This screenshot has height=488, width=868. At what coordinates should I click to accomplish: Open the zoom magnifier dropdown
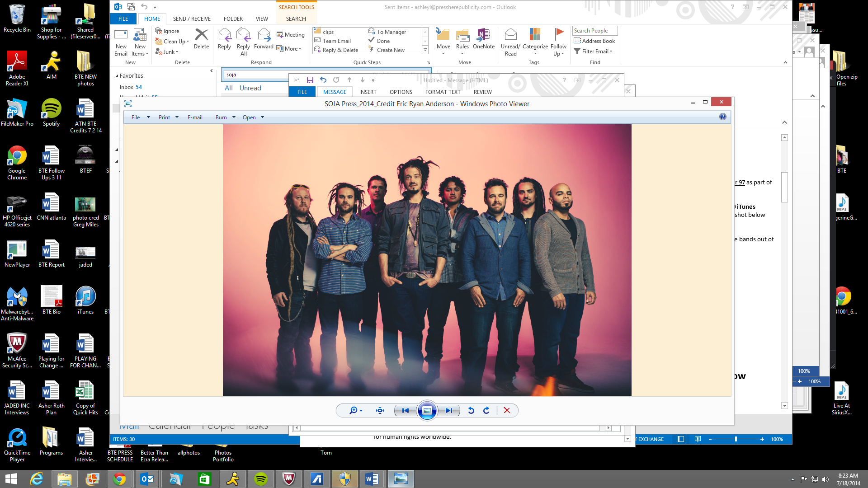click(356, 410)
